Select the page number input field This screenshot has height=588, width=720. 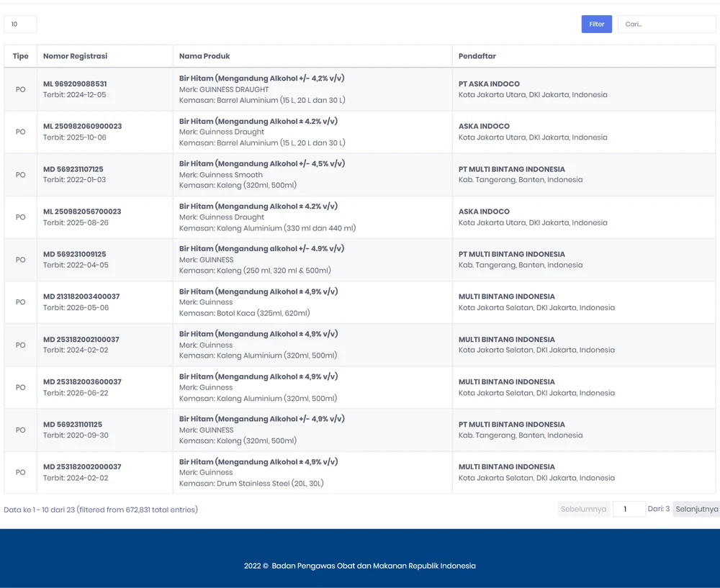(629, 509)
